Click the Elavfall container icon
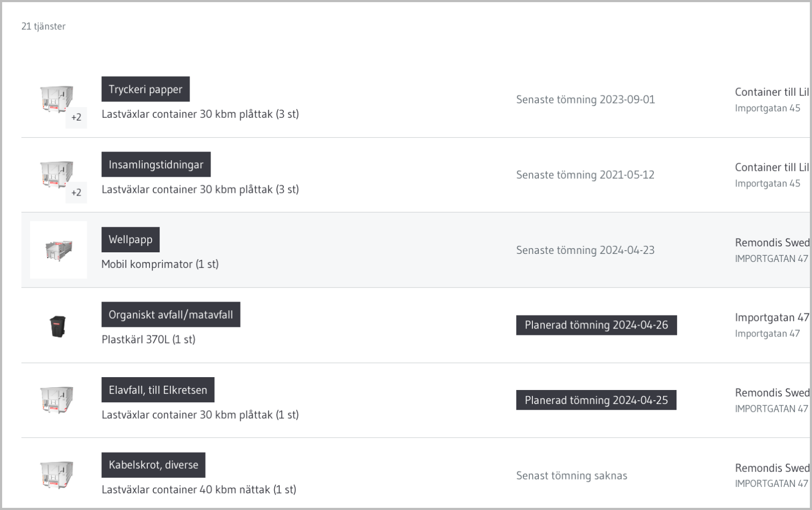Screen dimensions: 812x510 point(56,400)
